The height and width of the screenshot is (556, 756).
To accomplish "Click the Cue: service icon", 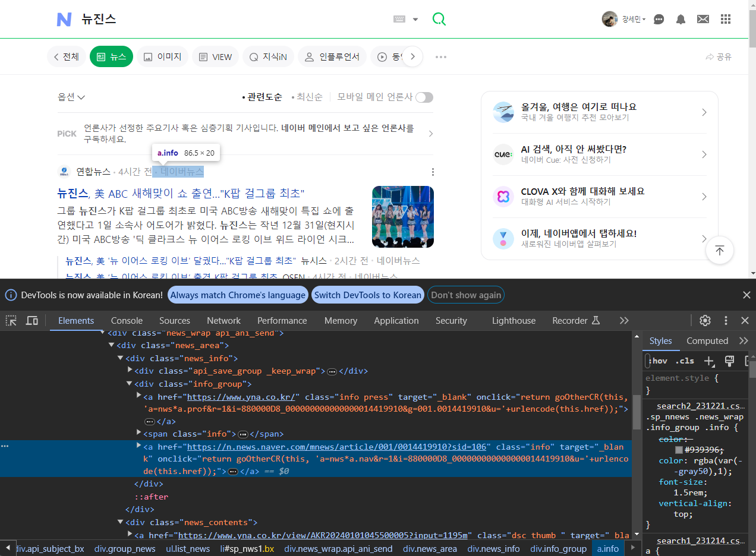I will (x=503, y=154).
